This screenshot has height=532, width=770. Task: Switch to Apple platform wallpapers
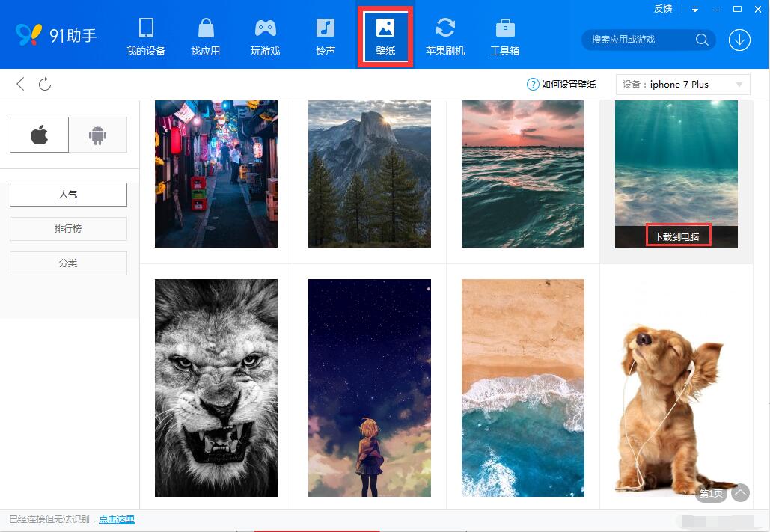(x=39, y=135)
